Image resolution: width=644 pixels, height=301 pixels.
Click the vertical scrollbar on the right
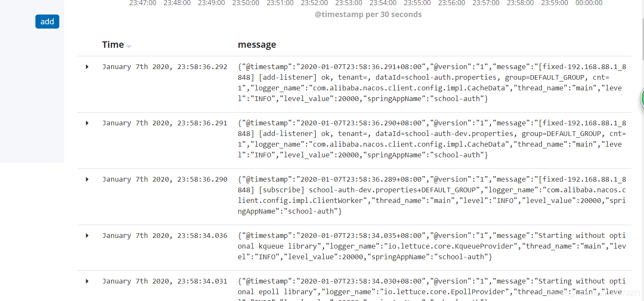642,43
